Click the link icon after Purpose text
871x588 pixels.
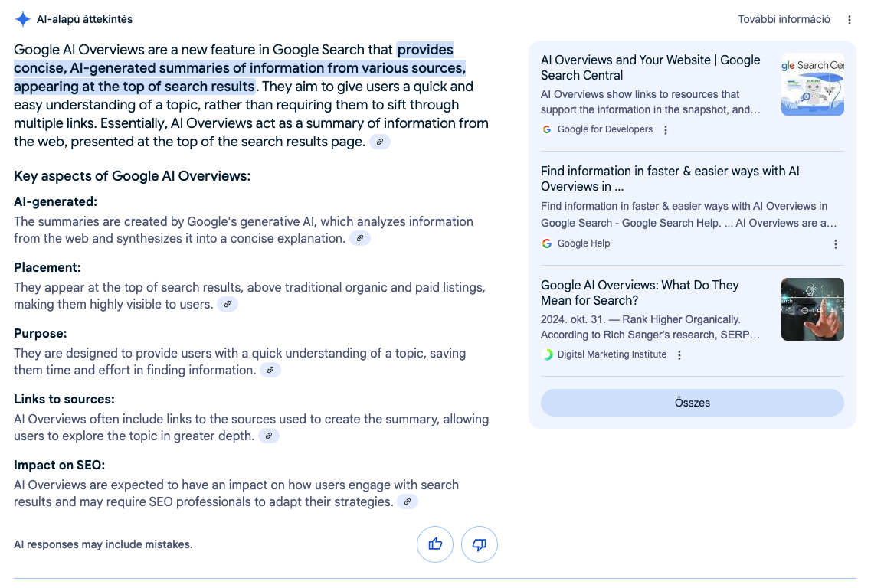click(x=270, y=371)
